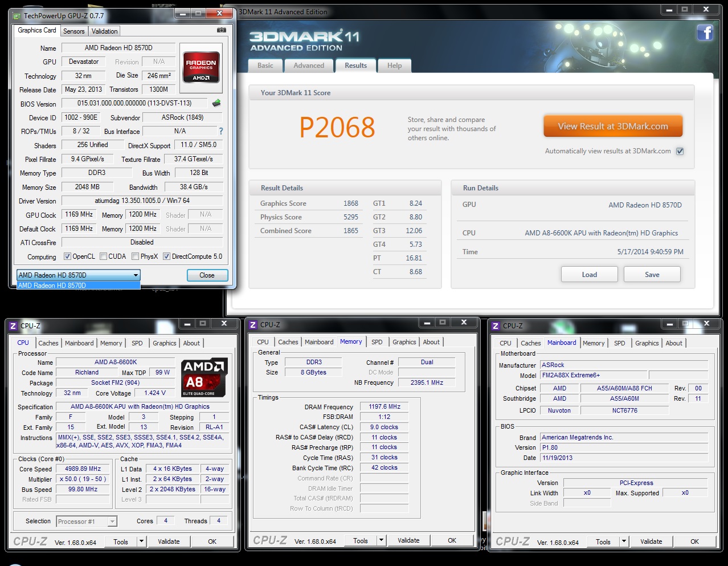The width and height of the screenshot is (728, 566).
Task: Click the NB Frequency 2395.1 MHz value
Action: pos(427,382)
